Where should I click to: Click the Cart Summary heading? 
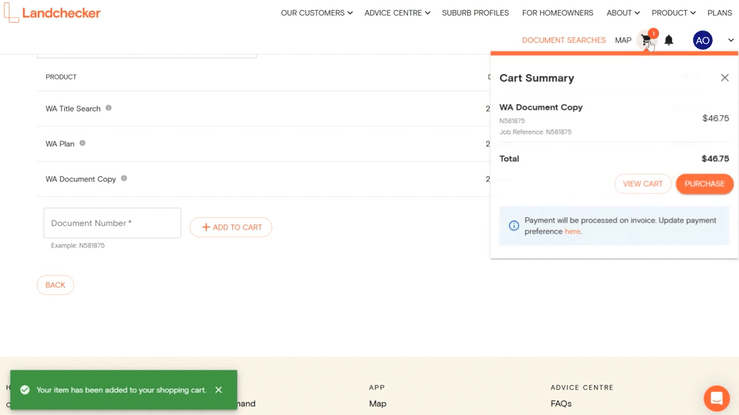click(537, 78)
